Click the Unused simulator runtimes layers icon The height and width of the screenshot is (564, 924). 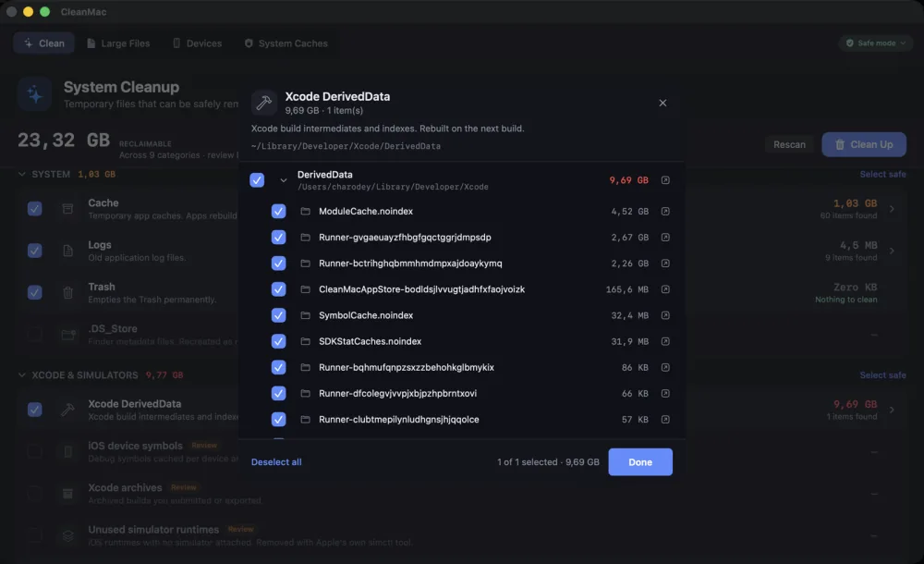coord(67,535)
